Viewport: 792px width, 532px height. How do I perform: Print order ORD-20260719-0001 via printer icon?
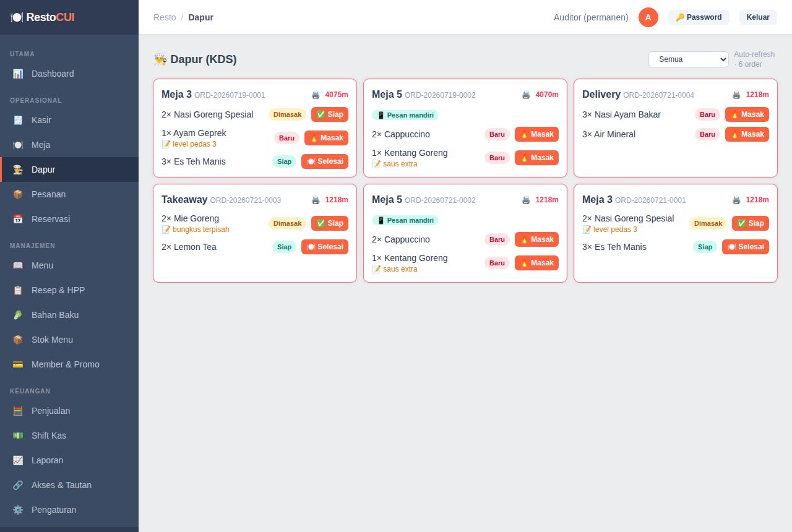pyautogui.click(x=316, y=95)
